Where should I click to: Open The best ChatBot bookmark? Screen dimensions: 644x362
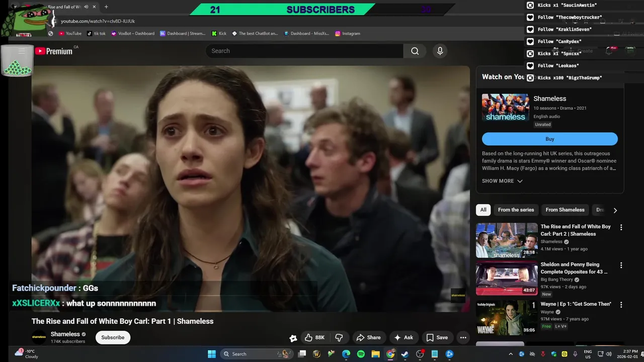pyautogui.click(x=255, y=33)
